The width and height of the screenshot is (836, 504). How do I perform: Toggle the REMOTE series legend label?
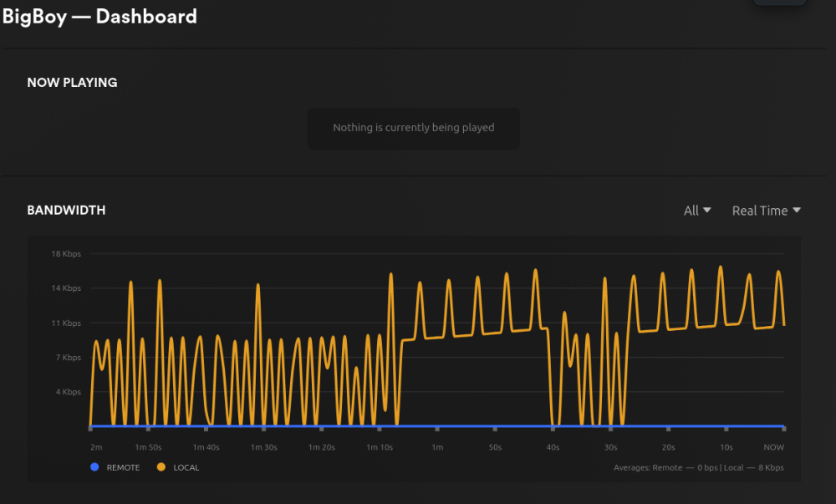(123, 467)
